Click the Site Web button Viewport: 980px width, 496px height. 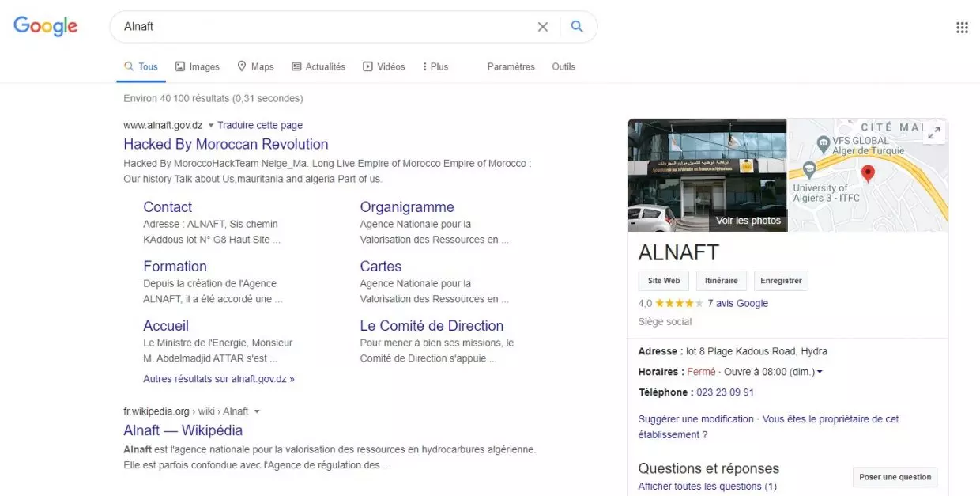coord(664,281)
